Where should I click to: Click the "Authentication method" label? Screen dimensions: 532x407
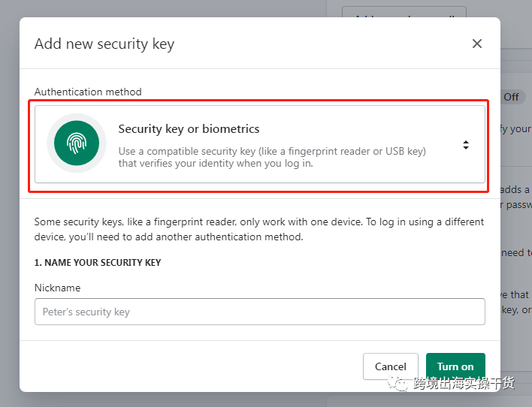(x=88, y=92)
